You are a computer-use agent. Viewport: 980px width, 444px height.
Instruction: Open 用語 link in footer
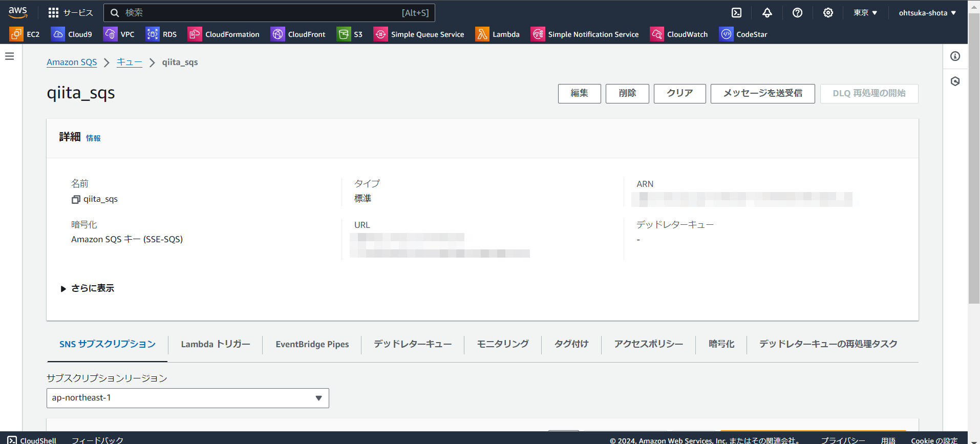pyautogui.click(x=888, y=440)
